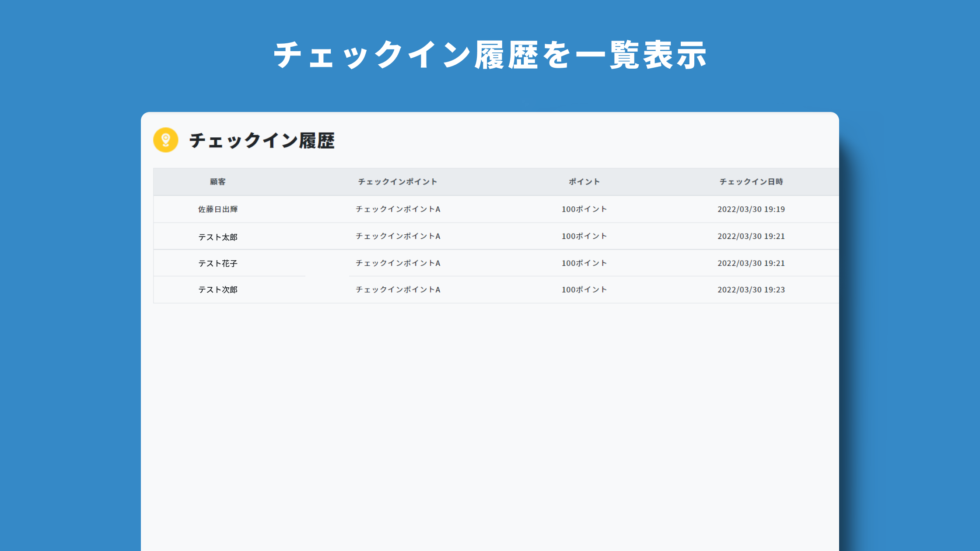This screenshot has width=980, height=551.
Task: Click チェックインポイントA in 佐藤日出輝 row
Action: click(x=398, y=209)
